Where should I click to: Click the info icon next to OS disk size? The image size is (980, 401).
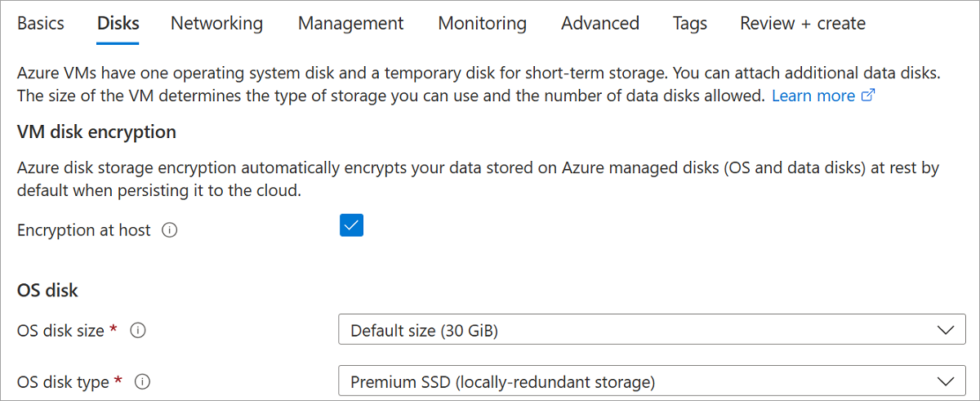tap(138, 331)
